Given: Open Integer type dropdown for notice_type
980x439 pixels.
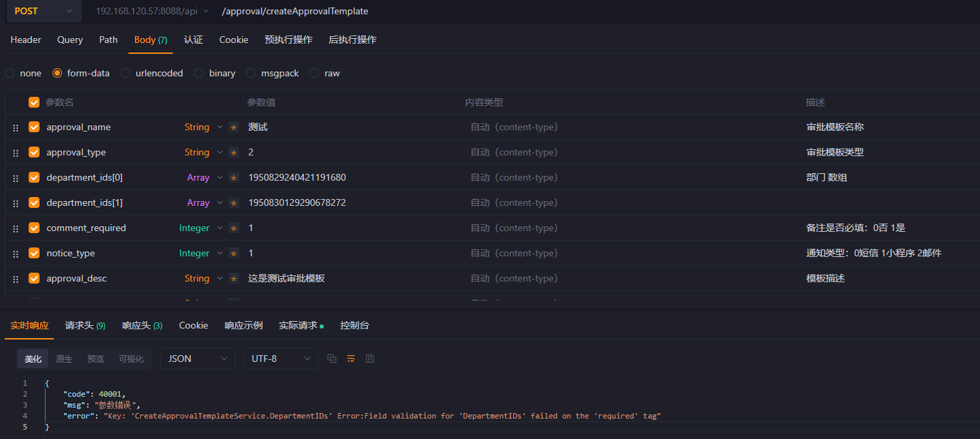Looking at the screenshot, I should click(201, 254).
